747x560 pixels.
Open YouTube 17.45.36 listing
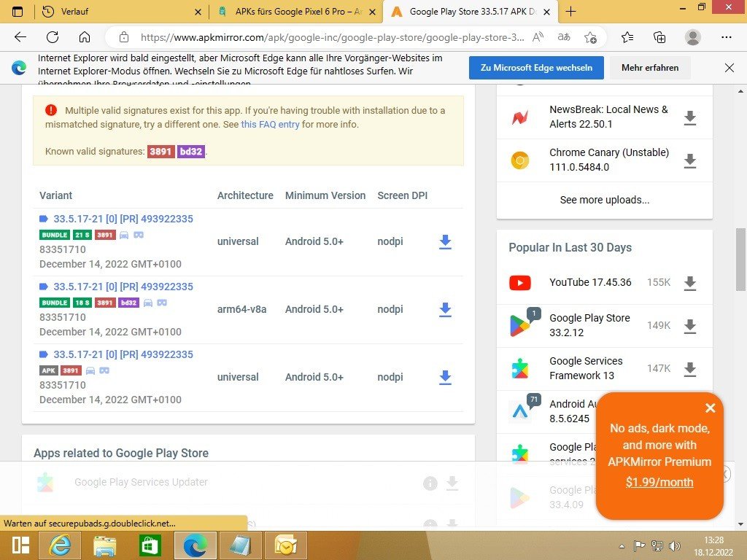tap(590, 282)
